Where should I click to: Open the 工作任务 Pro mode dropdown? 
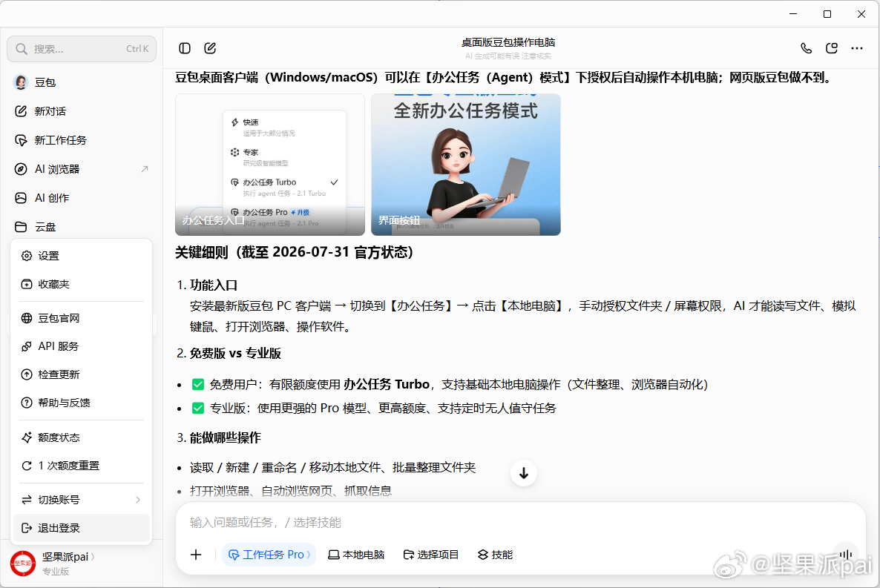269,555
